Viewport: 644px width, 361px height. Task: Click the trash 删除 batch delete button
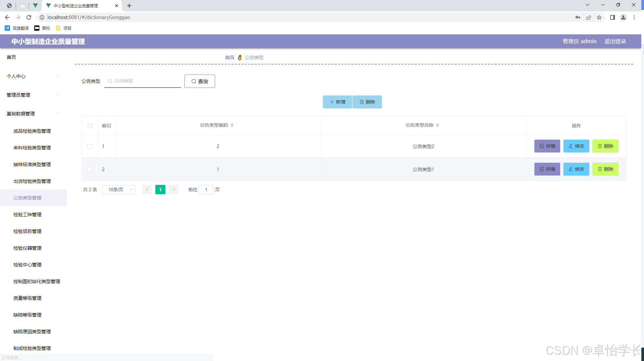point(367,102)
